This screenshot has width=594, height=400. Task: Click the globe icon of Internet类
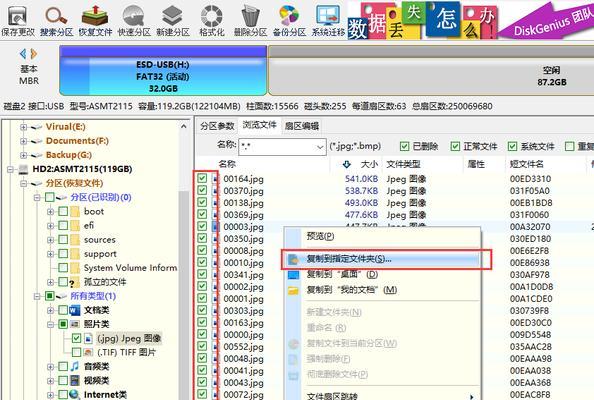[x=75, y=394]
